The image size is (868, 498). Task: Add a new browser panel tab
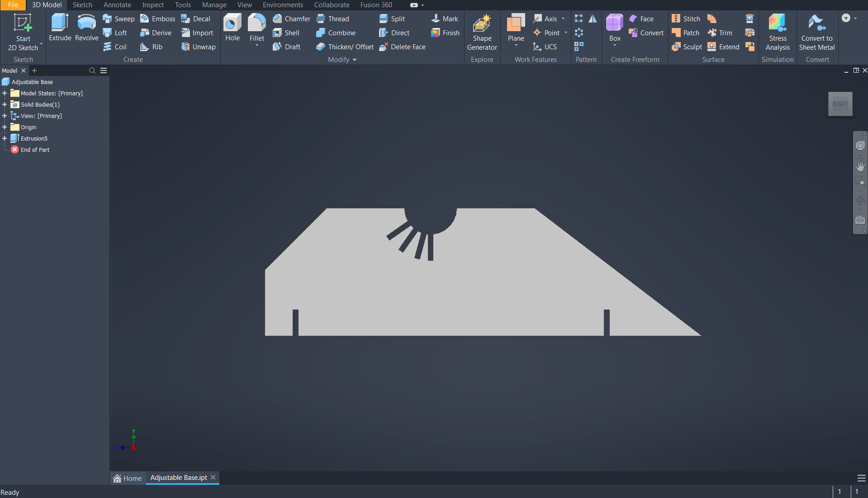(34, 70)
